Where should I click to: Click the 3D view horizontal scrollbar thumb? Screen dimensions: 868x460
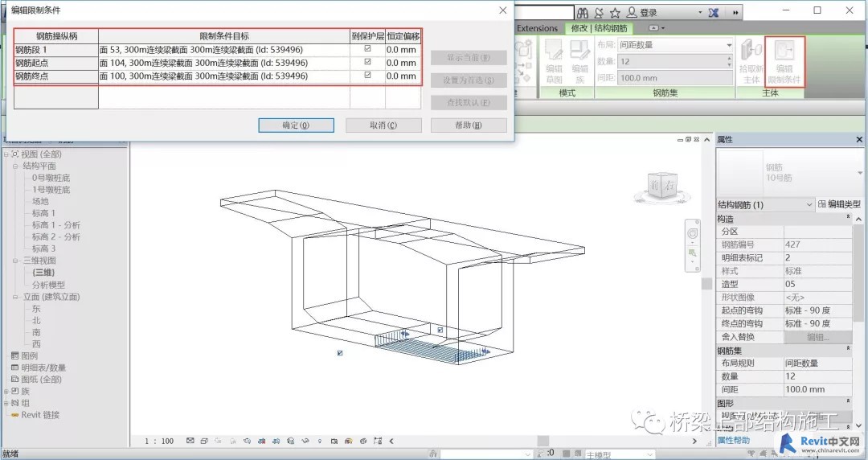click(542, 442)
